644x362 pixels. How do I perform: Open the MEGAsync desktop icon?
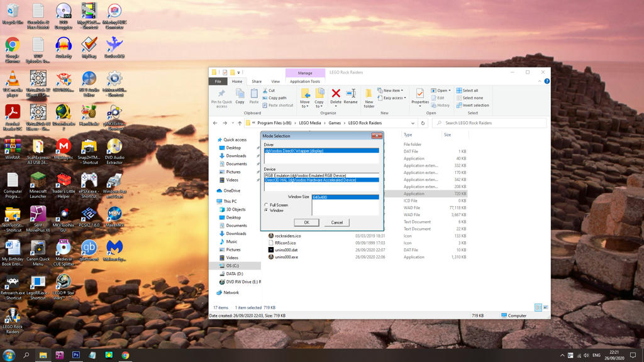tap(64, 149)
